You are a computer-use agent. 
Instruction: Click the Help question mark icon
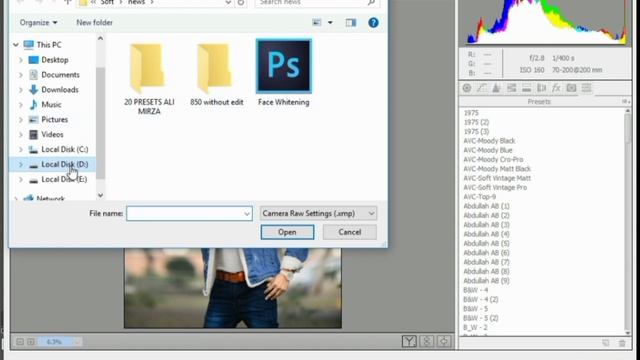(373, 22)
